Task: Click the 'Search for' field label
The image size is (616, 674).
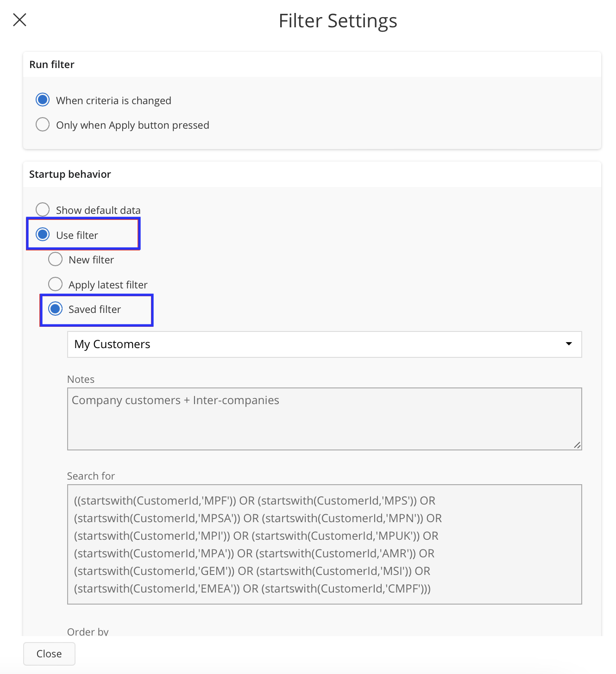Action: coord(91,476)
